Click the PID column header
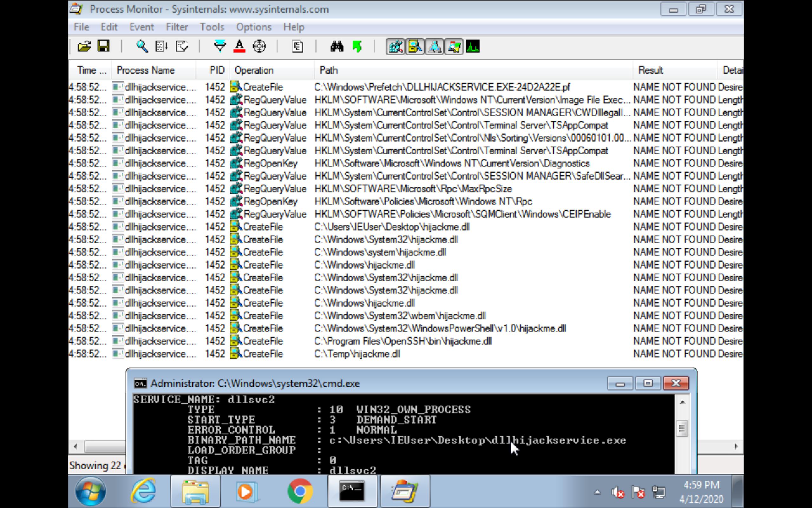The height and width of the screenshot is (508, 812). tap(213, 70)
